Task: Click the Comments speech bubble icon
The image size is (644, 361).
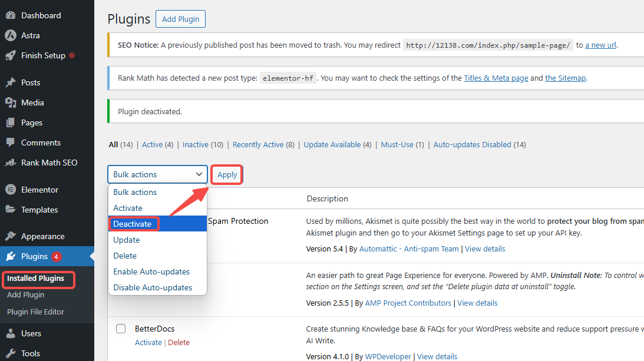Action: click(x=10, y=143)
